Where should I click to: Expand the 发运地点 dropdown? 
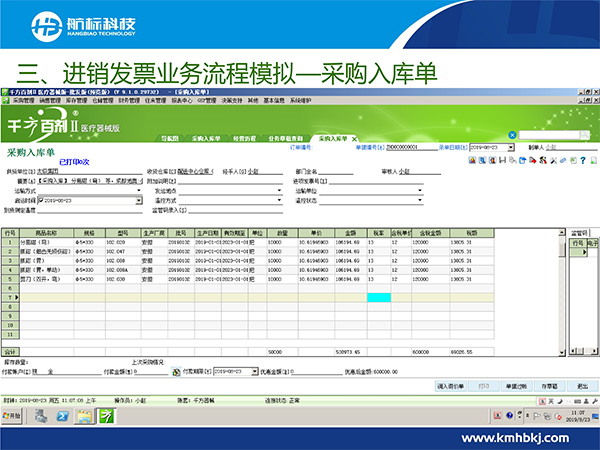point(279,191)
